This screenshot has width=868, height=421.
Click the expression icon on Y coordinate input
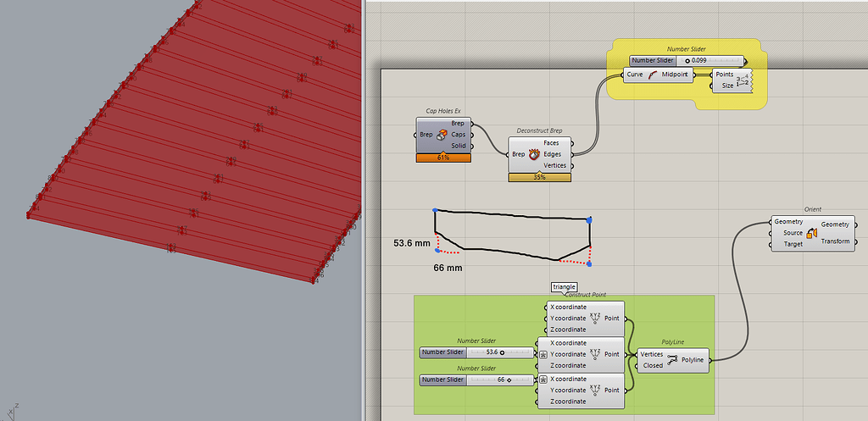click(543, 355)
